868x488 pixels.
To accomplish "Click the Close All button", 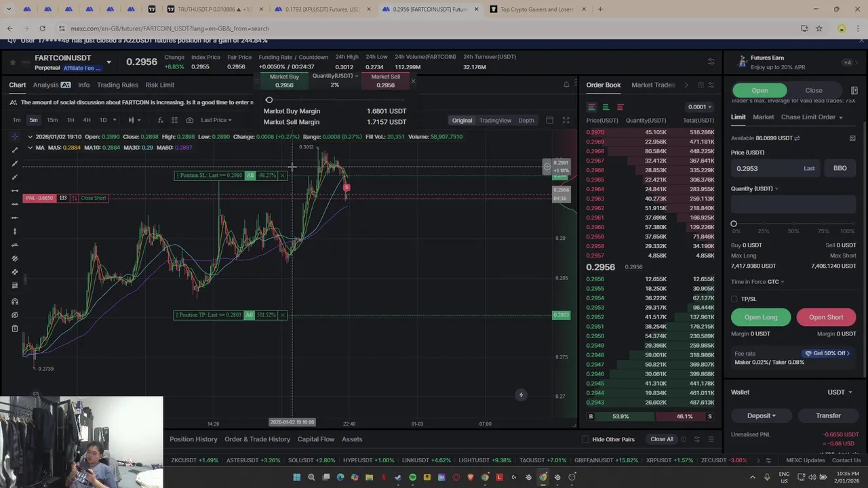I will coord(662,439).
